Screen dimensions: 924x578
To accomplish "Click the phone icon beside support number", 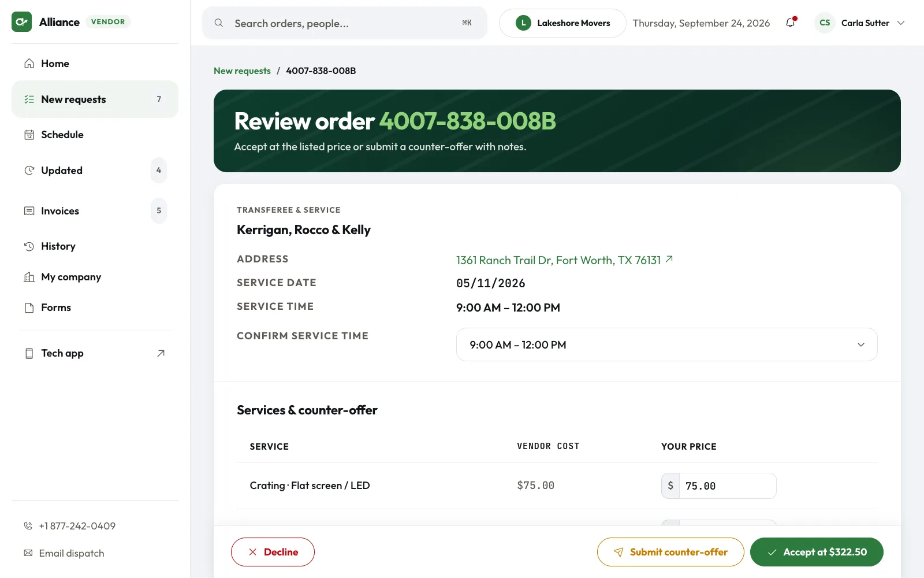I will (28, 526).
